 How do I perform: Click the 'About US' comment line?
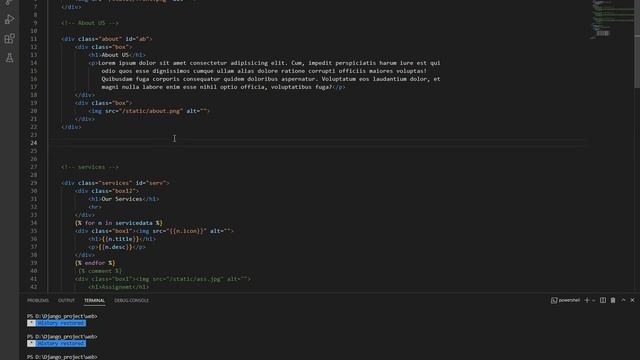tap(90, 23)
